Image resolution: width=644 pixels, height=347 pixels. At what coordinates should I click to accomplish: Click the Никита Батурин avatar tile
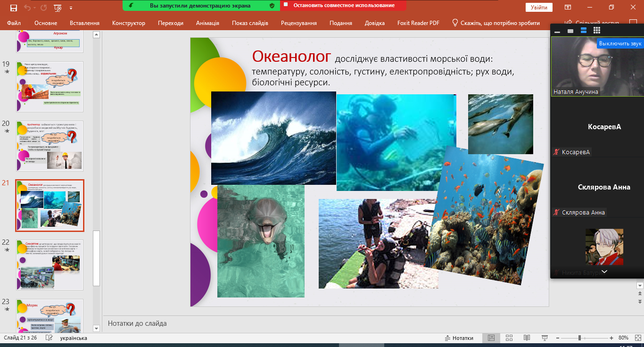(x=604, y=247)
